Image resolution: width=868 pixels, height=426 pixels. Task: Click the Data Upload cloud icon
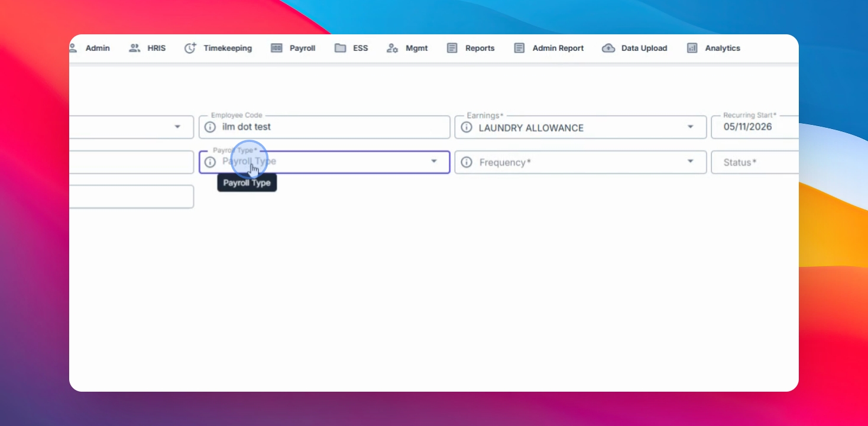click(x=608, y=48)
